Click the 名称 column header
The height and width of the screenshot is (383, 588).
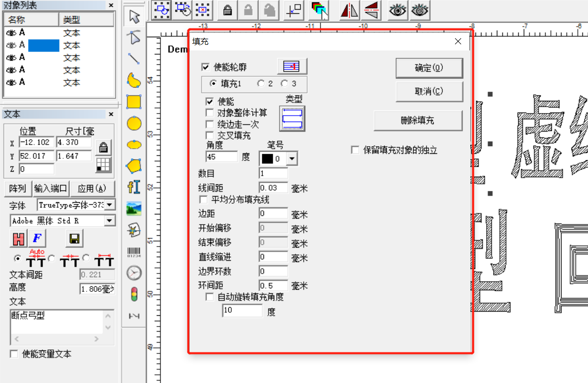(32, 20)
